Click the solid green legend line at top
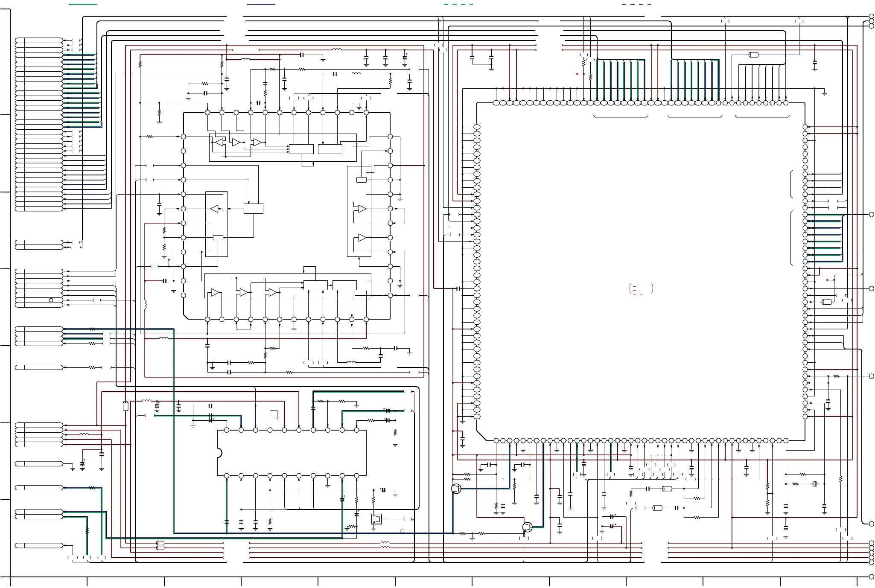Viewport: 875px width, 588px height. (83, 4)
